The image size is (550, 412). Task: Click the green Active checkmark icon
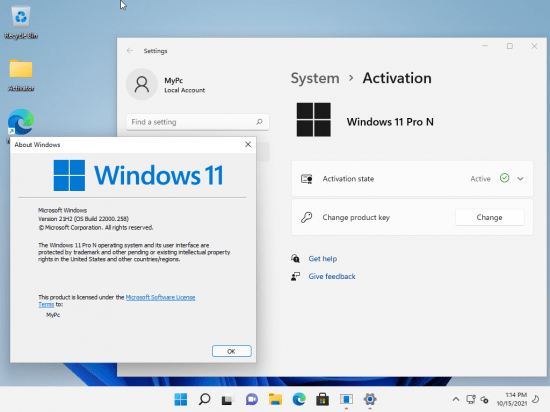pyautogui.click(x=504, y=178)
